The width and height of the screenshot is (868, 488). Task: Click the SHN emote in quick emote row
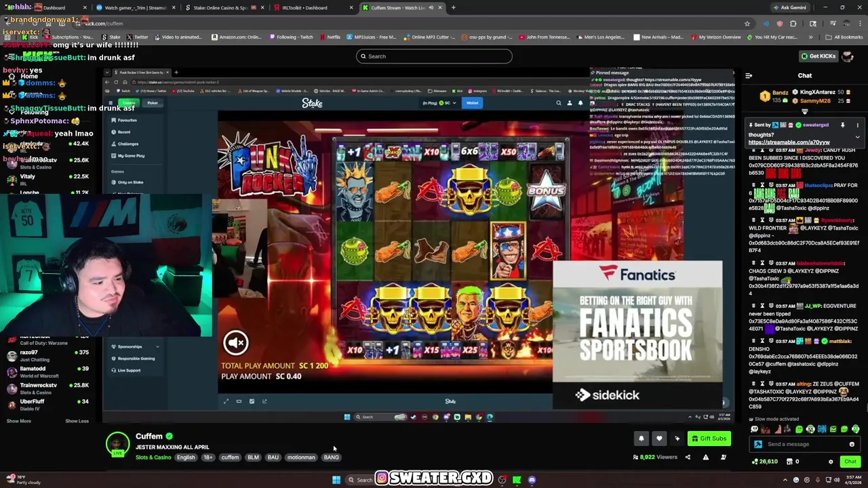[822, 429]
